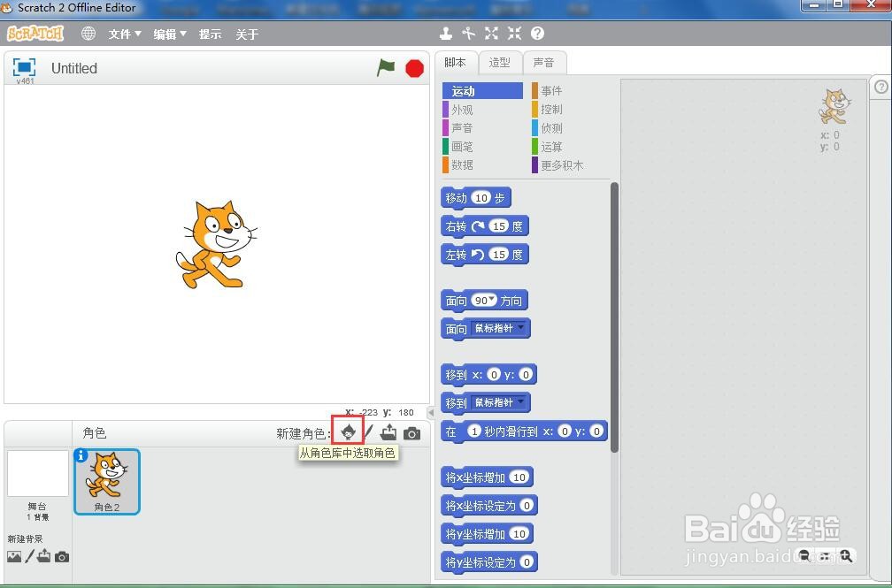Open the help panel question mark
Viewport: 892px width, 588px height.
[880, 87]
